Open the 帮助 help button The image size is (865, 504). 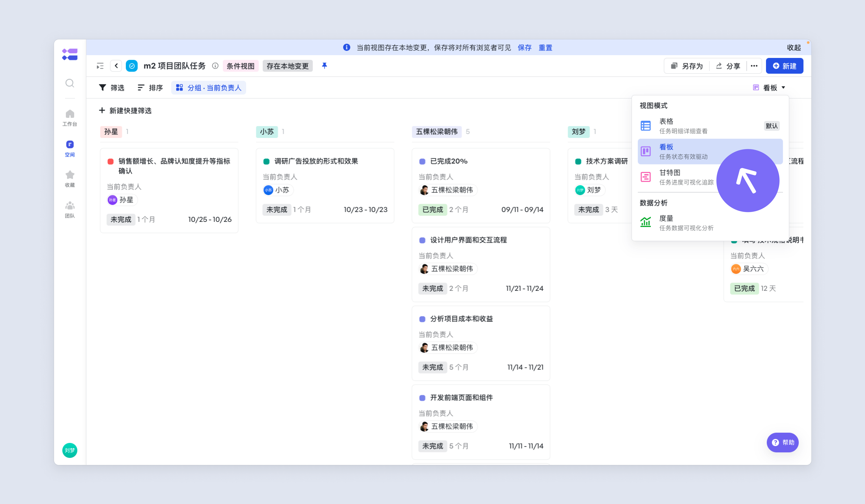(783, 442)
